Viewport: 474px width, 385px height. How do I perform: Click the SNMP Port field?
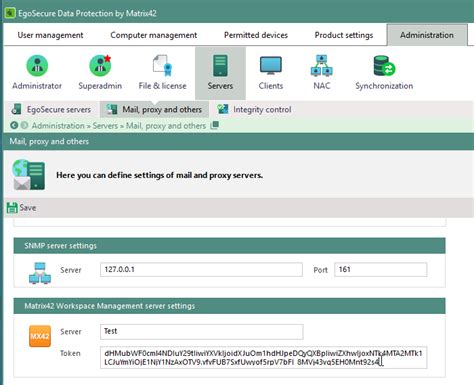[381, 269]
